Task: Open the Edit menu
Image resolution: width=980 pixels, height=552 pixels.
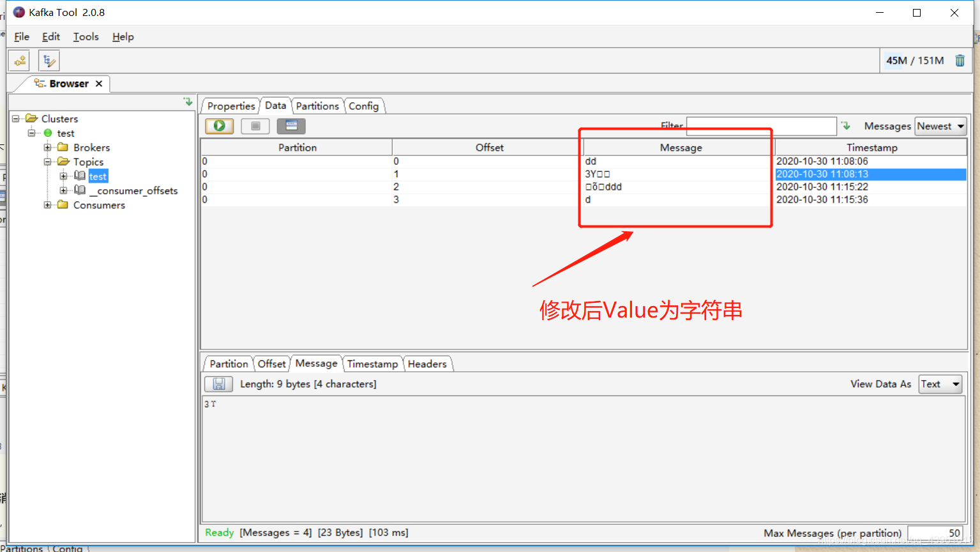Action: pos(51,36)
